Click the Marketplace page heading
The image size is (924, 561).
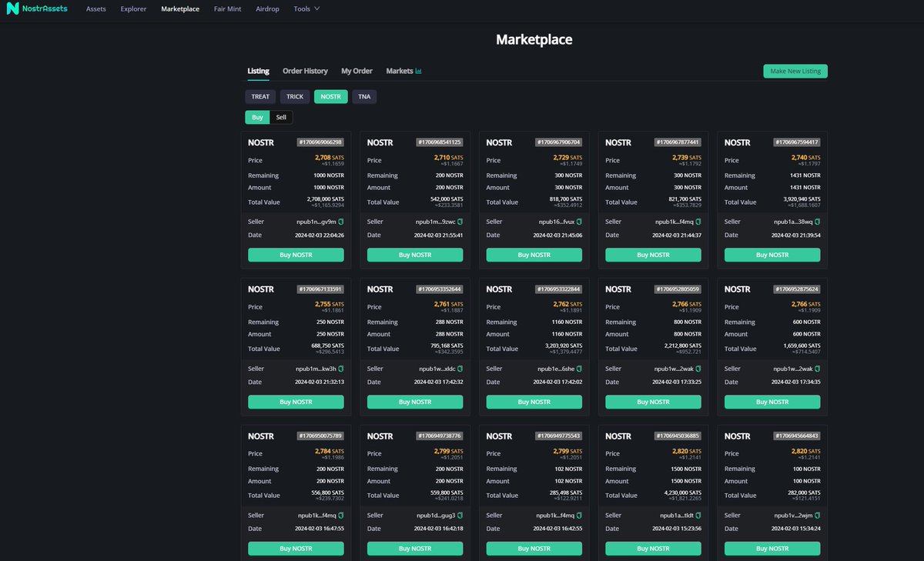point(534,39)
